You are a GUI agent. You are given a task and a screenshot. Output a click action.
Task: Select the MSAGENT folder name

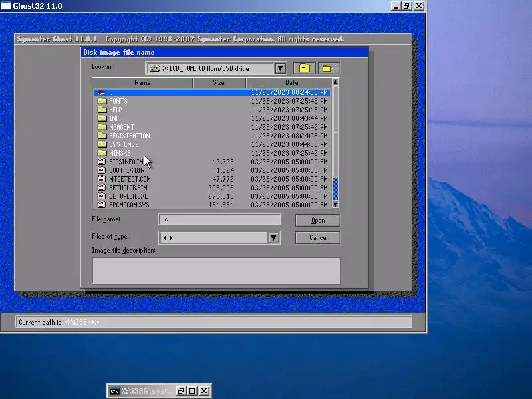tap(122, 127)
